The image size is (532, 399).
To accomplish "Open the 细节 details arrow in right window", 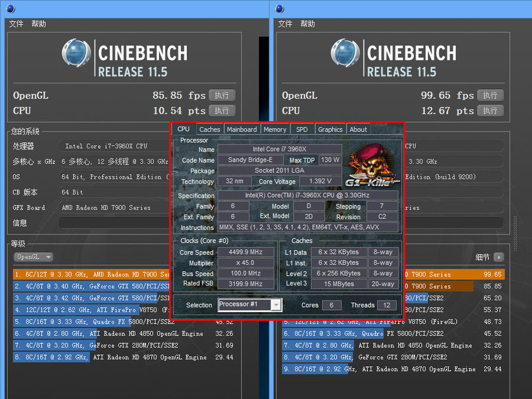I will [499, 257].
